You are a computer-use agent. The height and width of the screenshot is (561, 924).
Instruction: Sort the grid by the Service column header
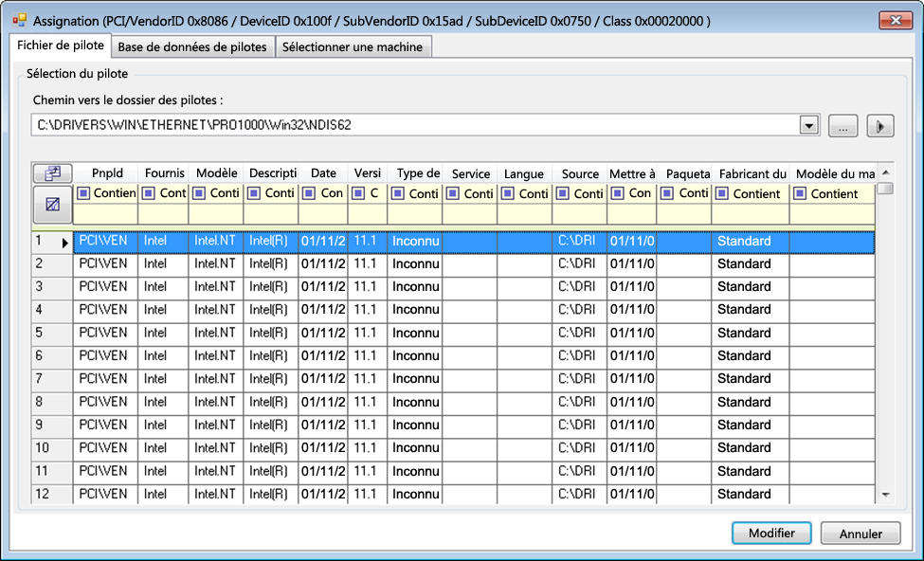[470, 173]
